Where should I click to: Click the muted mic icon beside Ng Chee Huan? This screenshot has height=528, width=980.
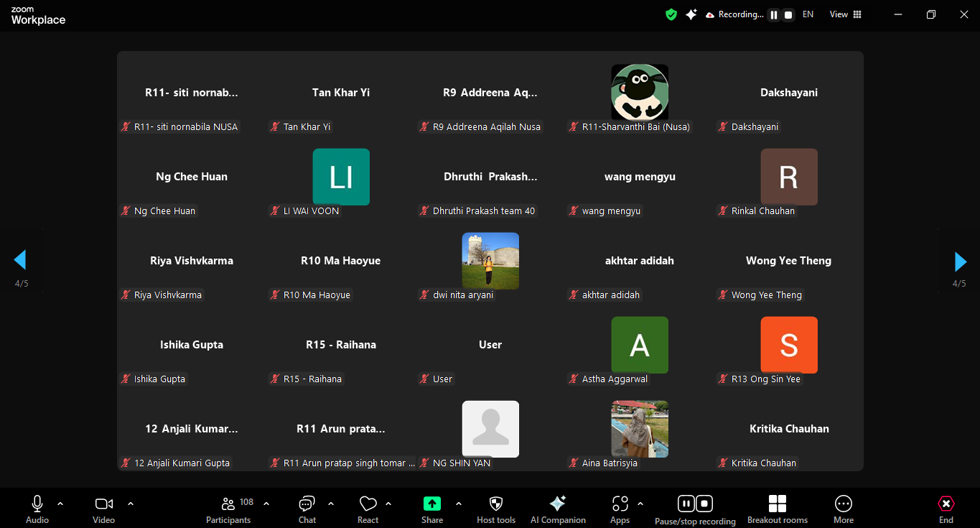pyautogui.click(x=126, y=210)
